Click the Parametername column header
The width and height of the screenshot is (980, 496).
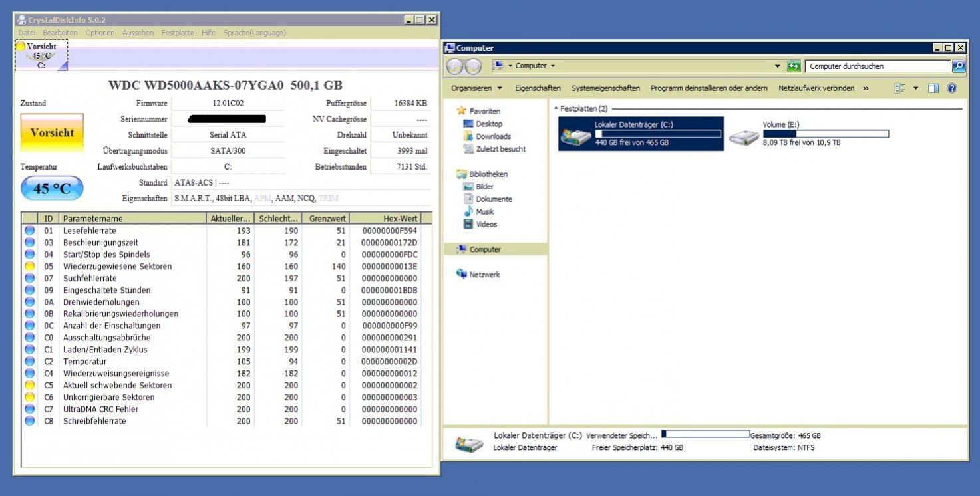(x=132, y=218)
